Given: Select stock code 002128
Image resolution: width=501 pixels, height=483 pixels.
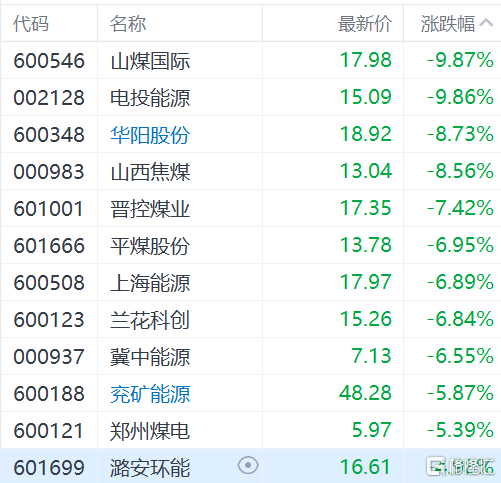Looking at the screenshot, I should click(x=49, y=98).
